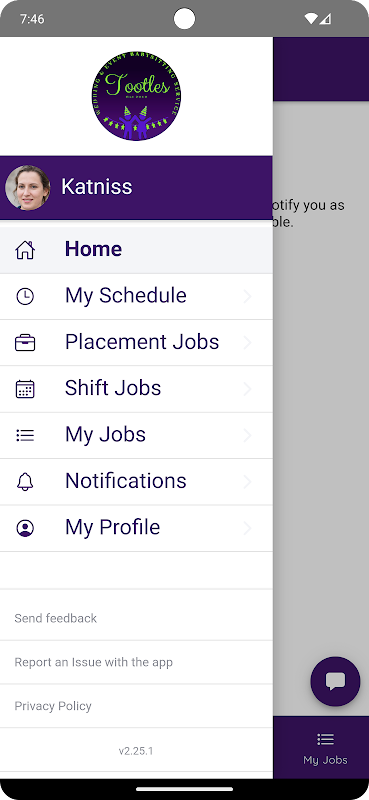Switch to the My Jobs bottom tab

[x=325, y=748]
